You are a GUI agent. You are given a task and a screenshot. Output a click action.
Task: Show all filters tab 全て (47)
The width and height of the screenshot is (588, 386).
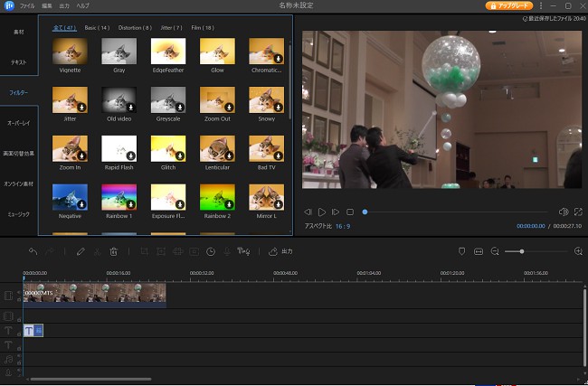64,28
